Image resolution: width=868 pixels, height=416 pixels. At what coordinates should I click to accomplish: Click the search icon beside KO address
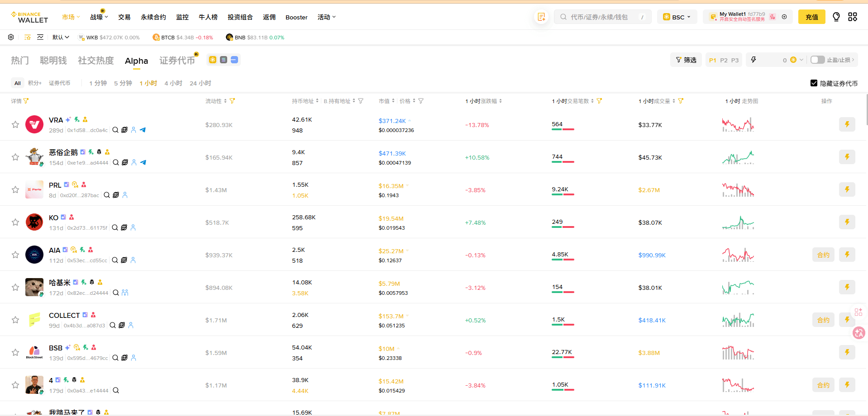[115, 227]
